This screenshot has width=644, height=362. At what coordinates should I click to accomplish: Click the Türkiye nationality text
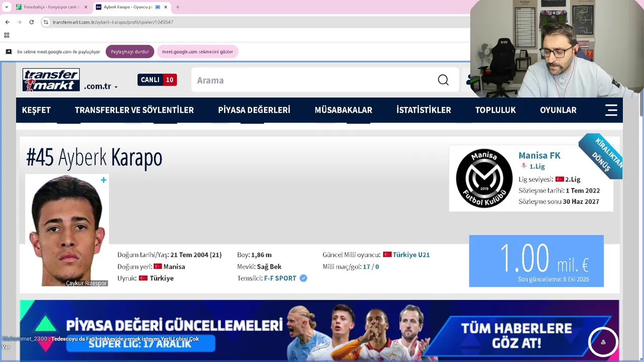(162, 279)
